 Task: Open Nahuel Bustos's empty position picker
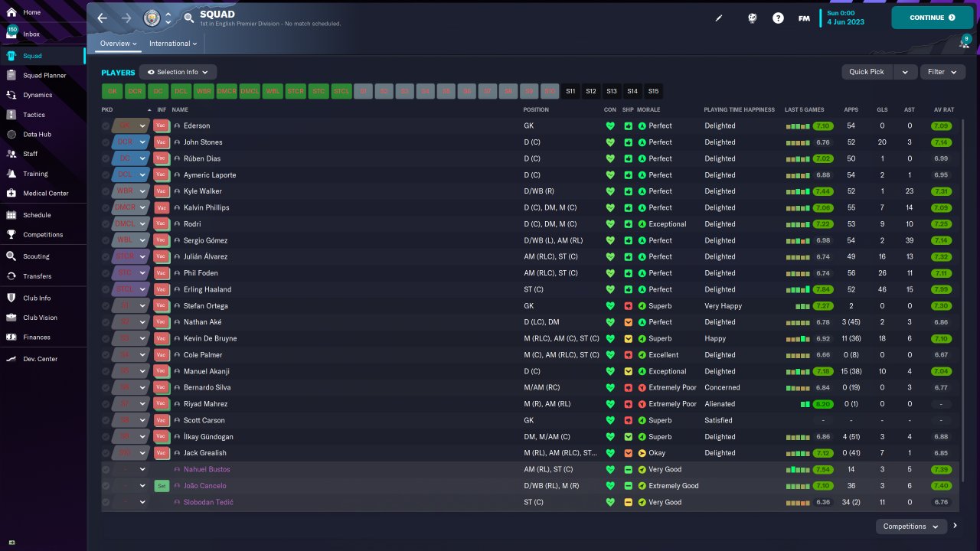(130, 470)
